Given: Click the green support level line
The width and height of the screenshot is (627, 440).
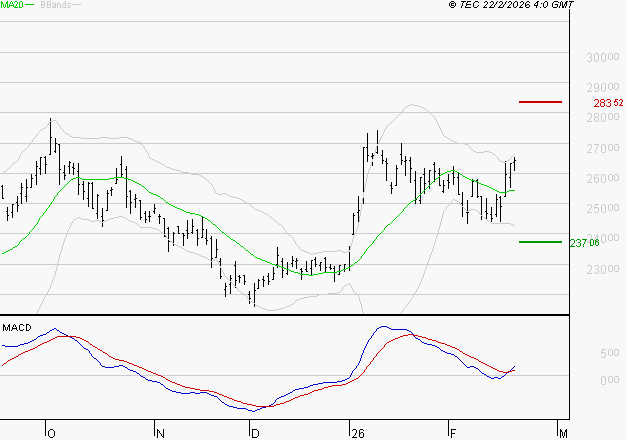Looking at the screenshot, I should click(x=540, y=242).
